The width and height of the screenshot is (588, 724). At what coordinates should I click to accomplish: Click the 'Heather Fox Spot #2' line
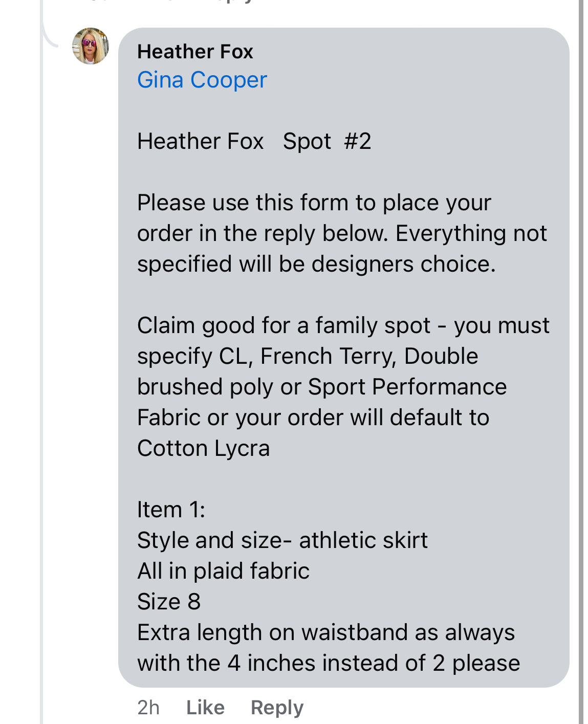click(x=254, y=141)
